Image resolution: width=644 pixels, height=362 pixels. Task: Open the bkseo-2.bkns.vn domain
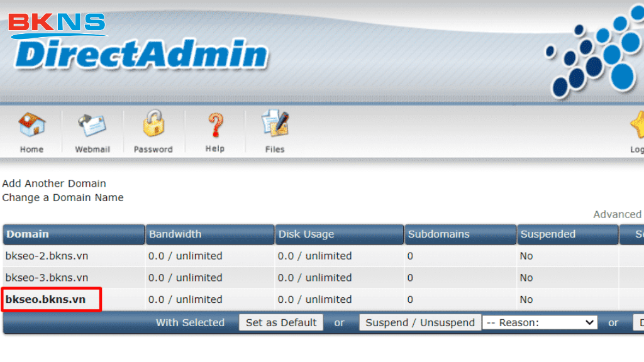(47, 256)
